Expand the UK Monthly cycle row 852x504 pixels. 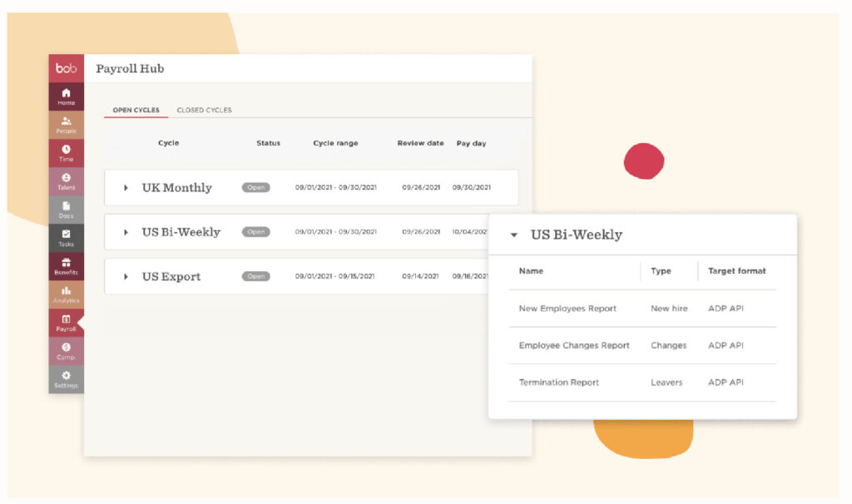pos(126,188)
